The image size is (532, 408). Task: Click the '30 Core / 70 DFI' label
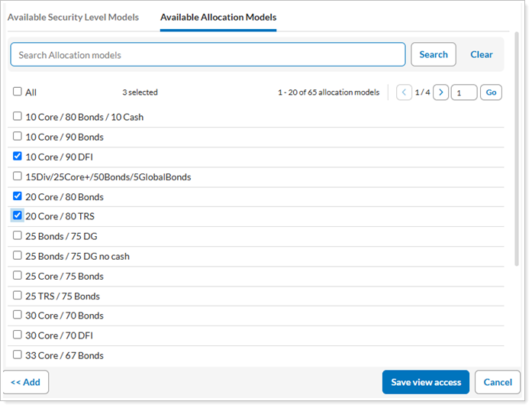59,335
